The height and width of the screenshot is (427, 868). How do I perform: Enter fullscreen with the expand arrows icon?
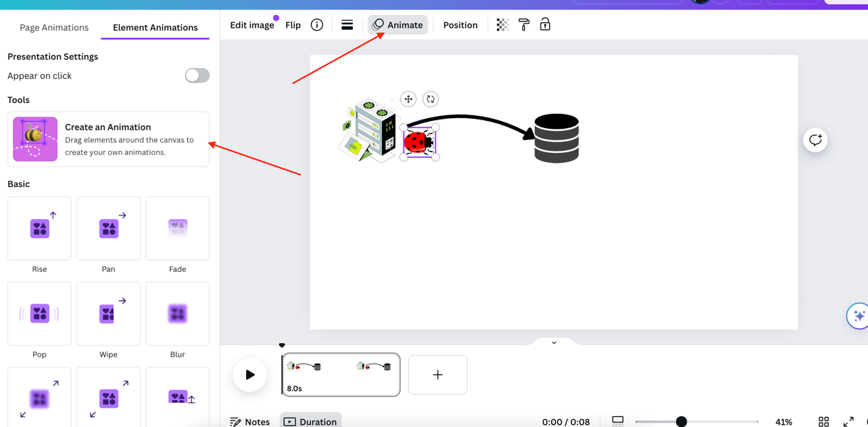coord(849,422)
